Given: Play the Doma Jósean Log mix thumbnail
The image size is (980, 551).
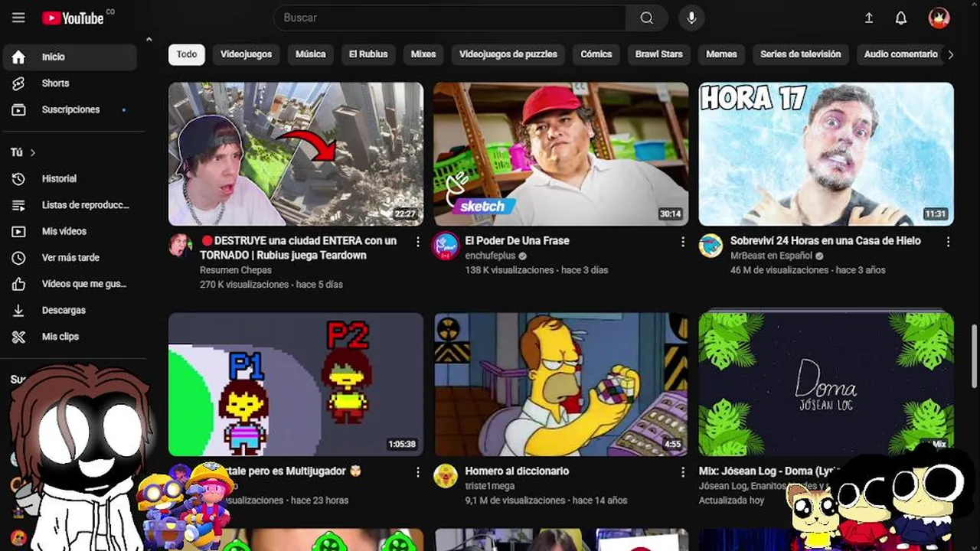Looking at the screenshot, I should click(x=826, y=384).
